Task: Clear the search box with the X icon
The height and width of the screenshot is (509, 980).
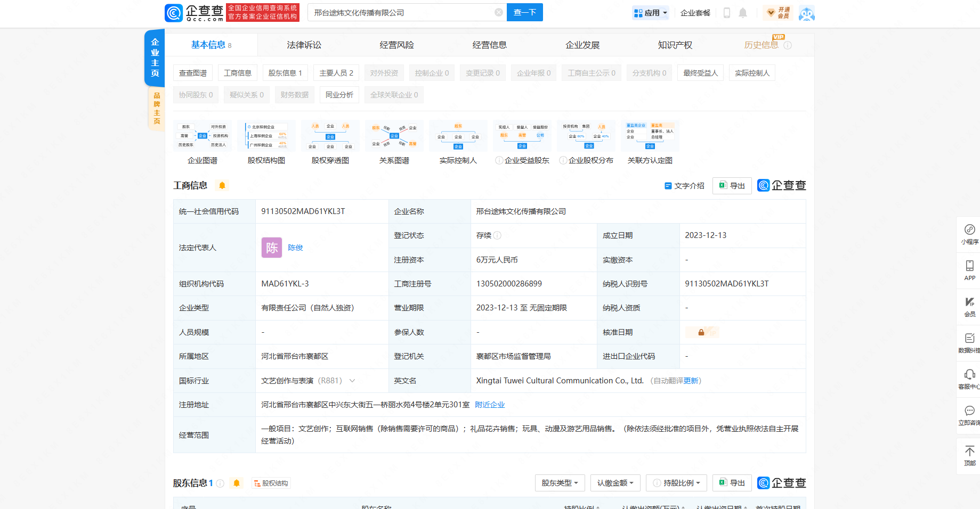Action: pyautogui.click(x=498, y=12)
